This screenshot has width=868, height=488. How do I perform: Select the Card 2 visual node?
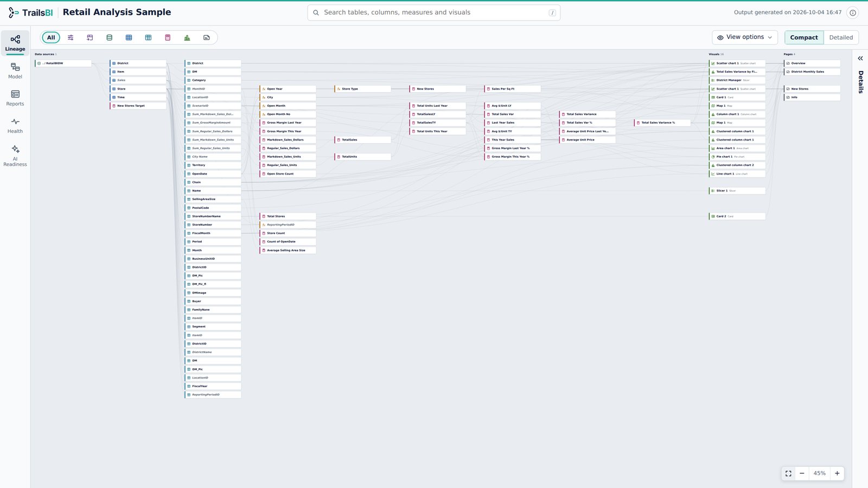(737, 216)
